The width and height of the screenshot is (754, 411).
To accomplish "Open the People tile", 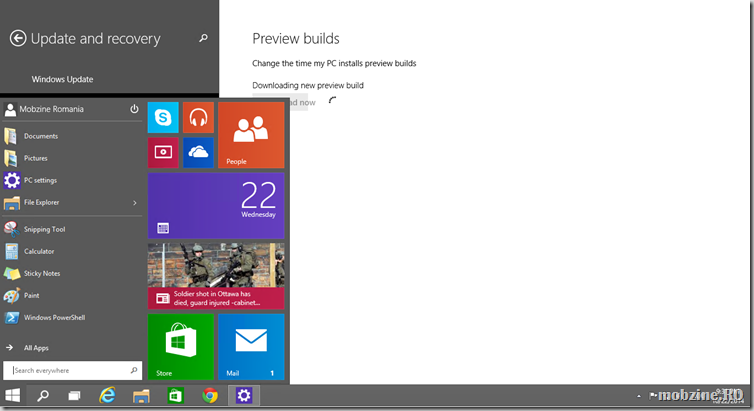I will coord(251,135).
